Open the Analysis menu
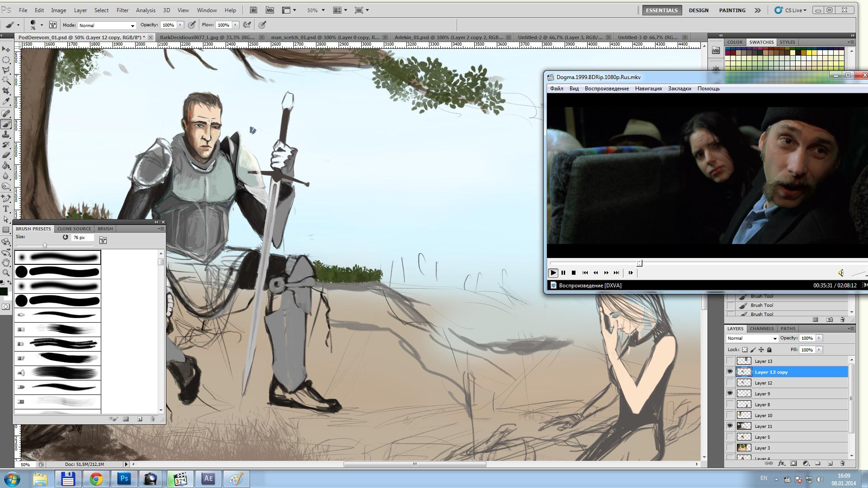Viewport: 868px width, 488px height. pyautogui.click(x=146, y=10)
